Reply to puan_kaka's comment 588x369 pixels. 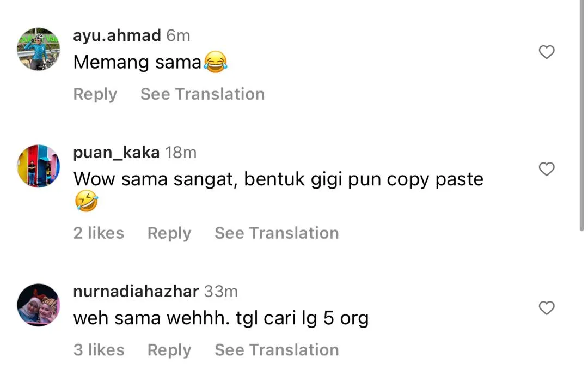coord(169,233)
